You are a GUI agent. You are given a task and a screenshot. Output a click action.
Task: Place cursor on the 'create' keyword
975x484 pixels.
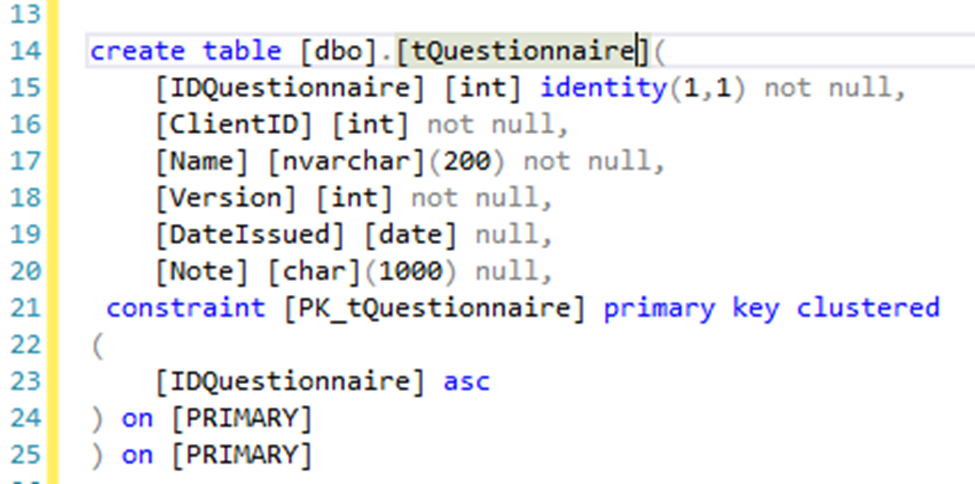[137, 50]
